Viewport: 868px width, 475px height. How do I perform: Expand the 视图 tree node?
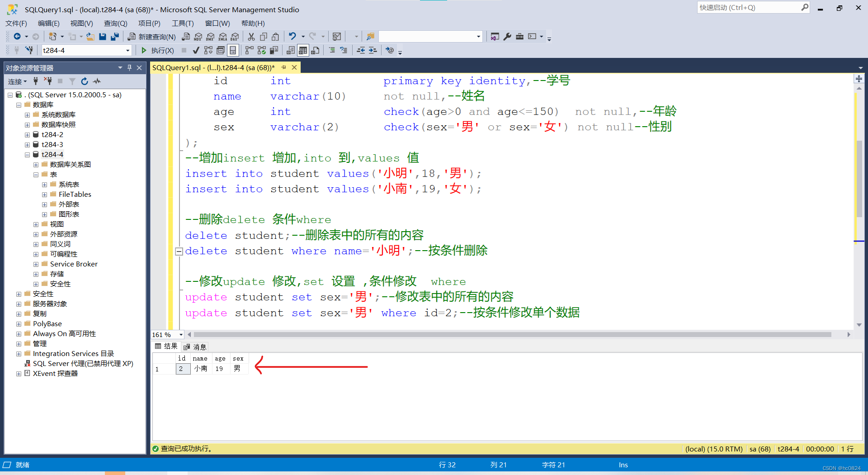pos(36,224)
